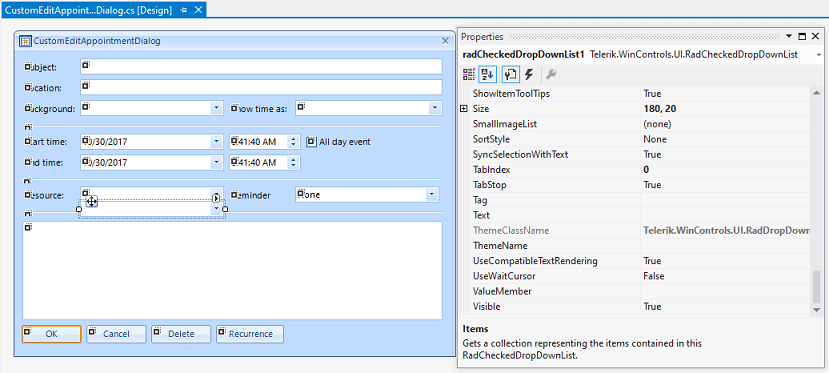Open Properties panel window position menu arrow
829x373 pixels.
(789, 36)
